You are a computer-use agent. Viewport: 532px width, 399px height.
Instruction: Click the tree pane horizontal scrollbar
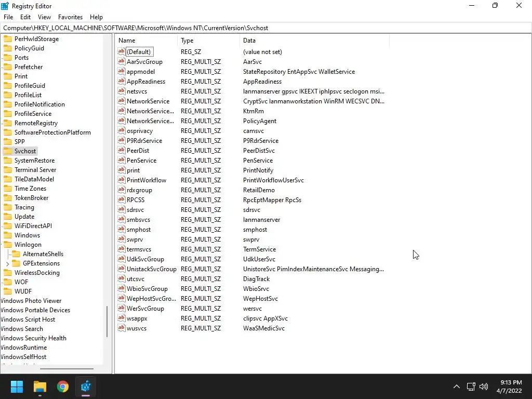66,368
